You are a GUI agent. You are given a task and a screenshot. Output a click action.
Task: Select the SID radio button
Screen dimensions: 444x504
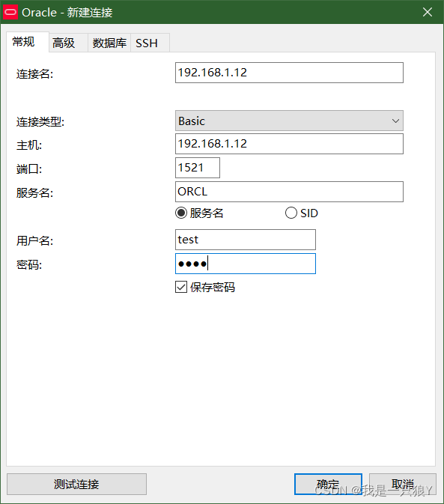click(291, 213)
